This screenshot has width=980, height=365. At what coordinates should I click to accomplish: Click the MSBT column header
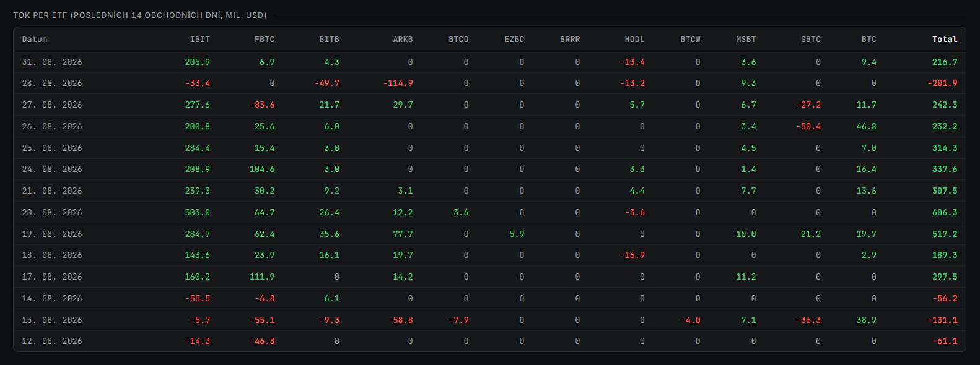click(746, 39)
